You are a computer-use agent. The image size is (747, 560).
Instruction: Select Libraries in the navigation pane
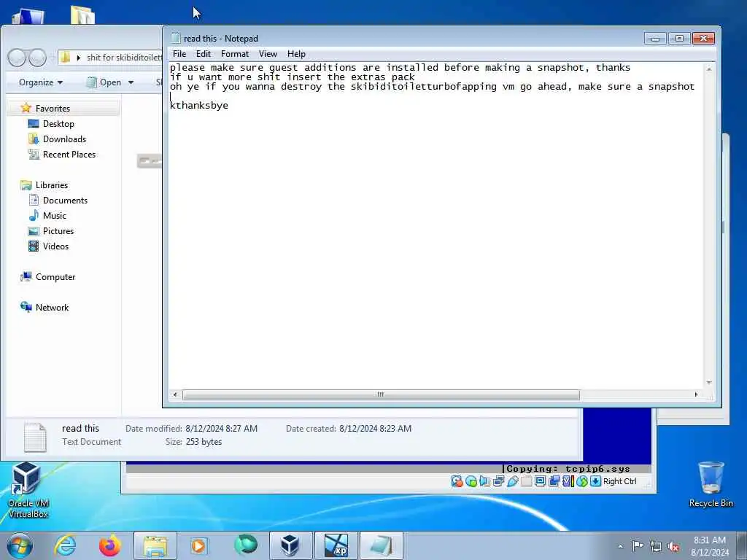pyautogui.click(x=52, y=185)
